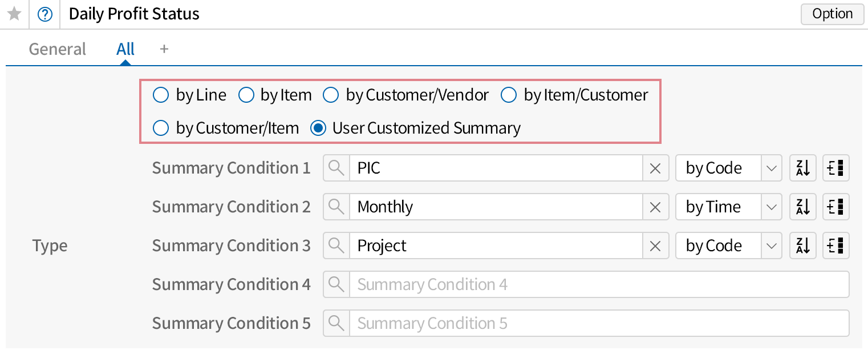Clear the Monthly summary condition value
Screen dimensions: 868x354
coord(655,207)
